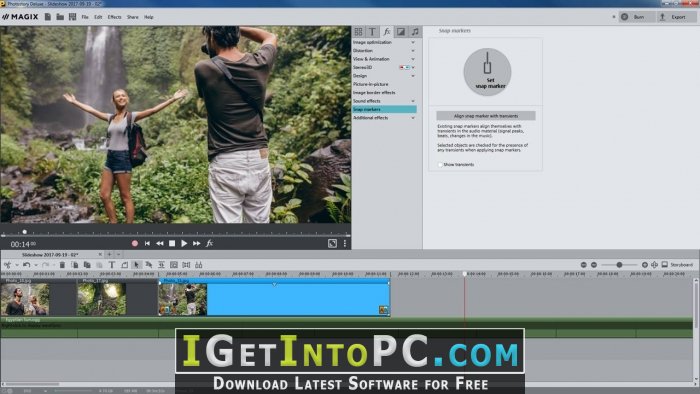The width and height of the screenshot is (700, 394).
Task: Switch to Storyboard view mode
Action: pyautogui.click(x=677, y=265)
